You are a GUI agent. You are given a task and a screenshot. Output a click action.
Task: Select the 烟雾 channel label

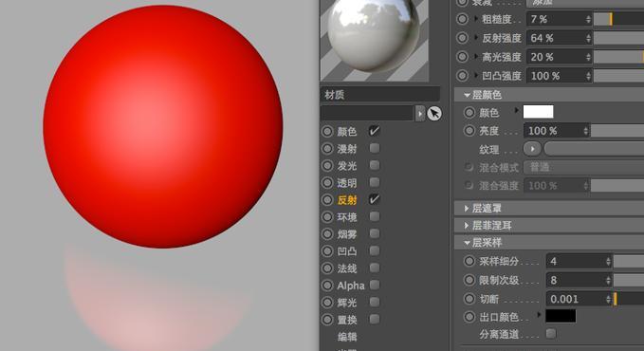(346, 234)
